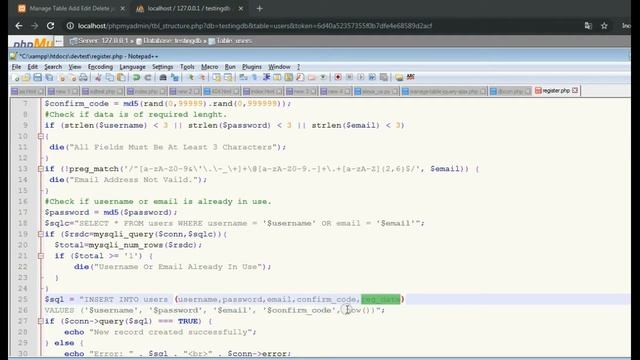Click the Stop Recording macro icon

[x=349, y=77]
